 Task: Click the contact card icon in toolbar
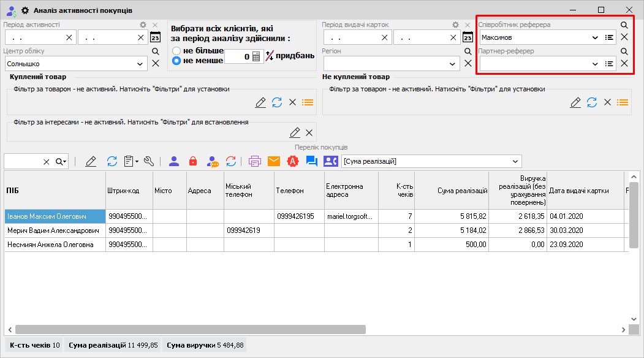[330, 161]
